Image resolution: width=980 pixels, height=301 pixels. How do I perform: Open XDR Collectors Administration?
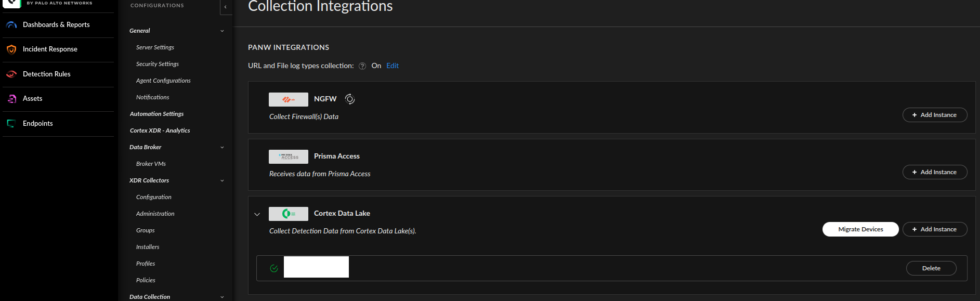[x=155, y=214]
